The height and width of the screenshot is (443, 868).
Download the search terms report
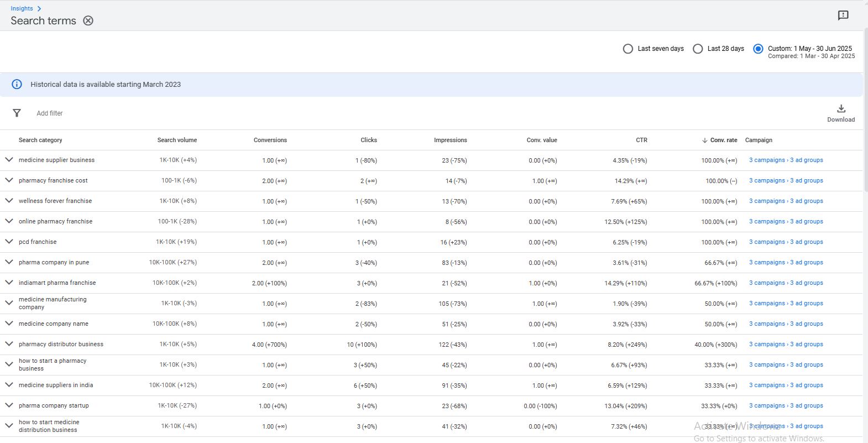click(x=840, y=113)
